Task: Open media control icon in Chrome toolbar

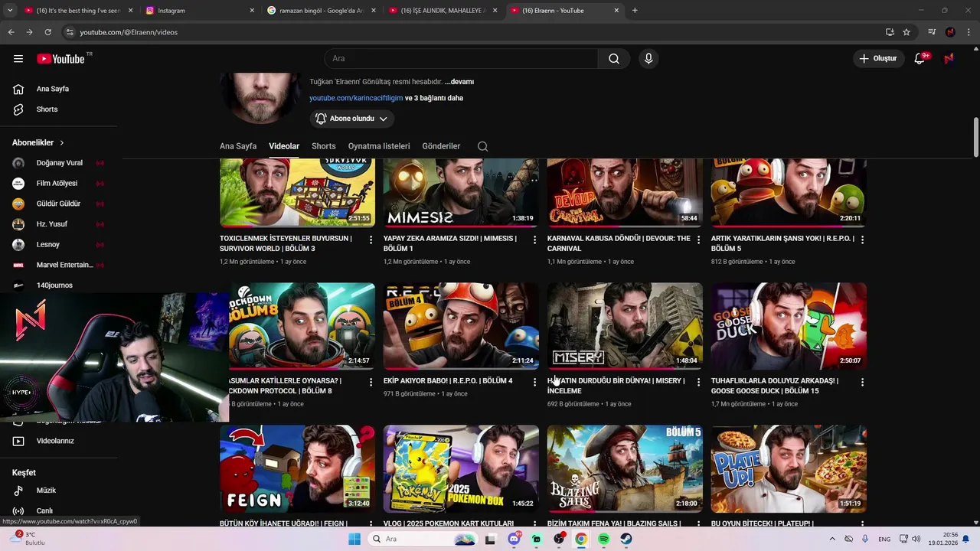Action: 932,32
